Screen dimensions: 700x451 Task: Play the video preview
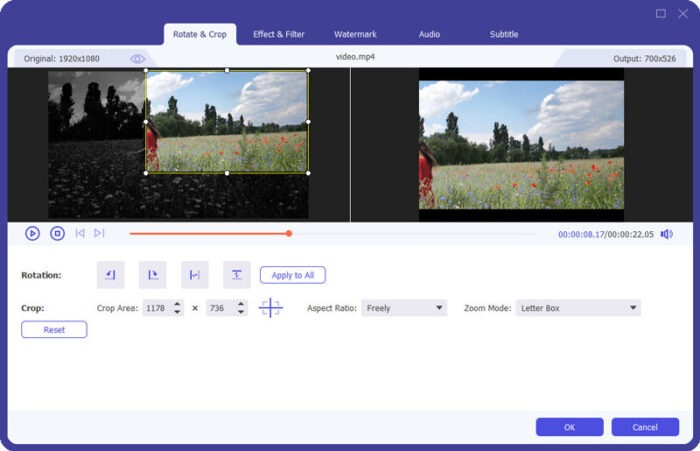[32, 233]
